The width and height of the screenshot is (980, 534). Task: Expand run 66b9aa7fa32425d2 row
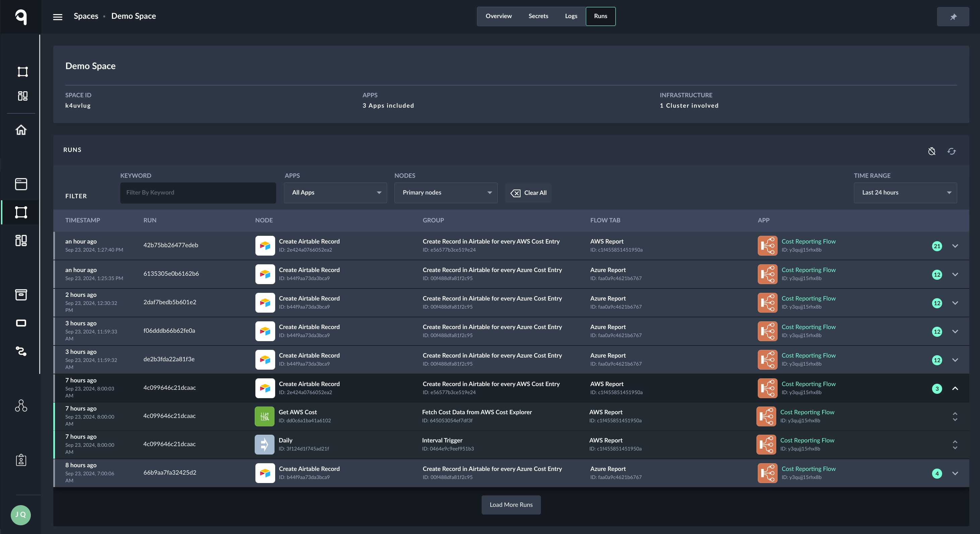coord(955,474)
